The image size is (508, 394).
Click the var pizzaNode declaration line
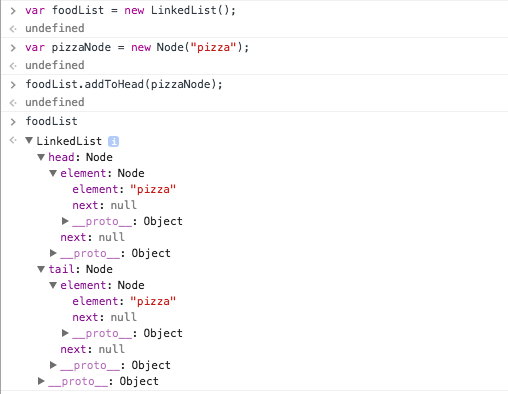coord(137,47)
